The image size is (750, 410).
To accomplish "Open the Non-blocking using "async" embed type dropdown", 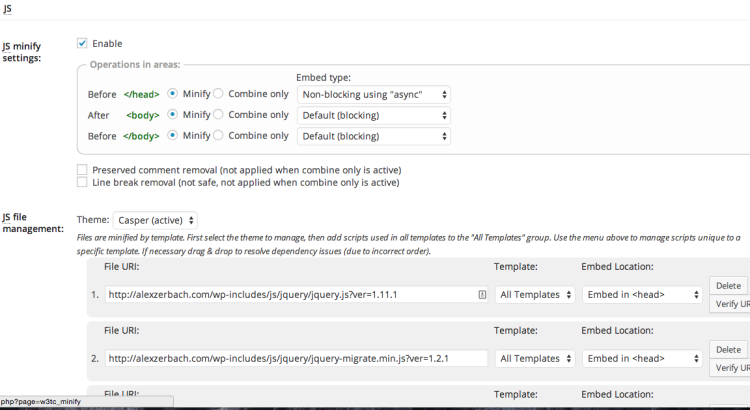I will pyautogui.click(x=374, y=95).
